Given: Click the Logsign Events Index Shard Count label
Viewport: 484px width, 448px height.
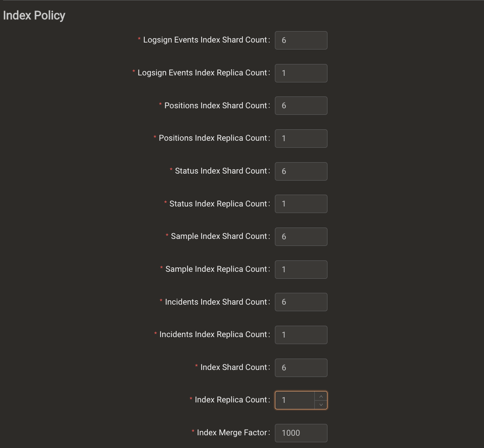Looking at the screenshot, I should coord(205,39).
